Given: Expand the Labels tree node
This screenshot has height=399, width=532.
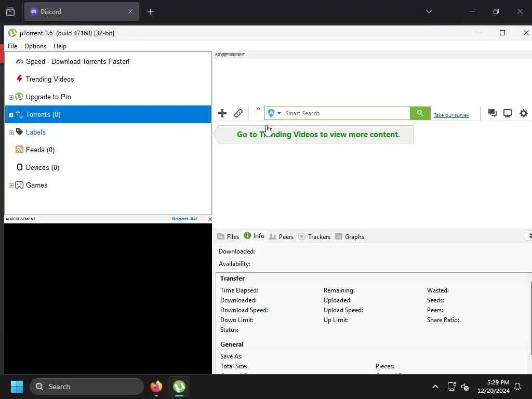Looking at the screenshot, I should pyautogui.click(x=11, y=132).
